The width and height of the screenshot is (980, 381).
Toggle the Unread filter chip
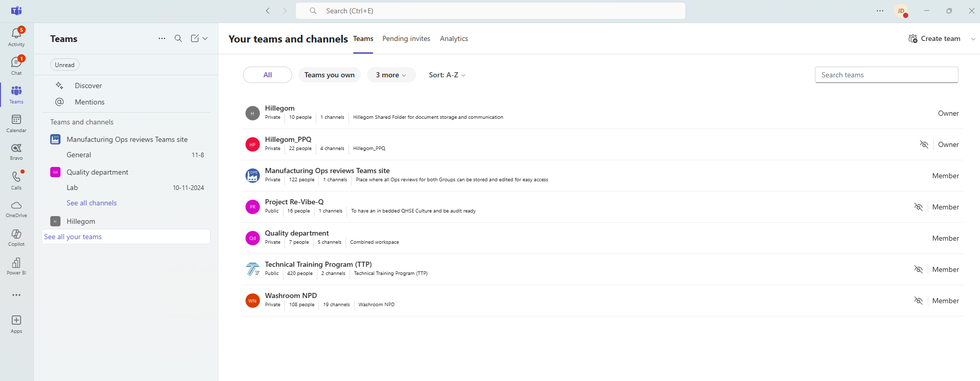[65, 65]
